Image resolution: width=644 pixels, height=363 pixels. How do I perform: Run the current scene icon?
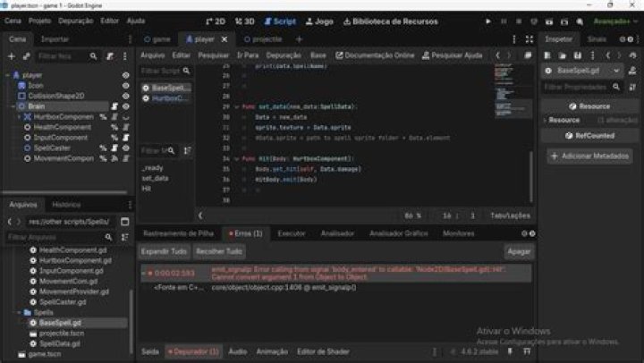549,21
